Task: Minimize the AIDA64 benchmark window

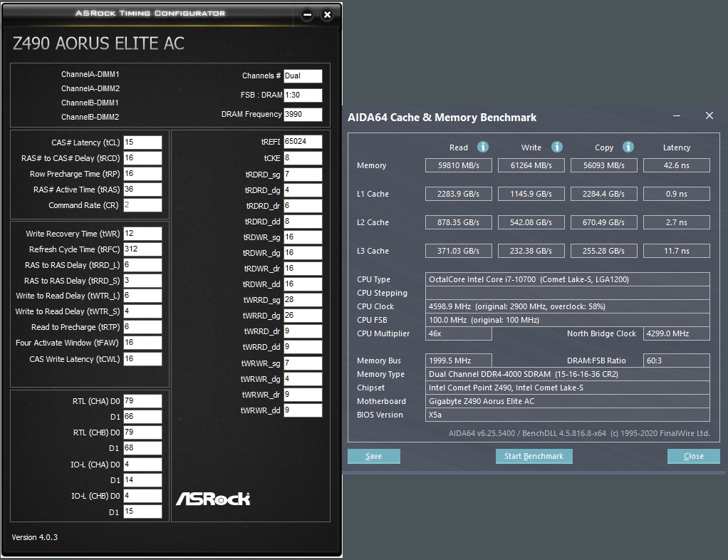Action: [x=677, y=115]
